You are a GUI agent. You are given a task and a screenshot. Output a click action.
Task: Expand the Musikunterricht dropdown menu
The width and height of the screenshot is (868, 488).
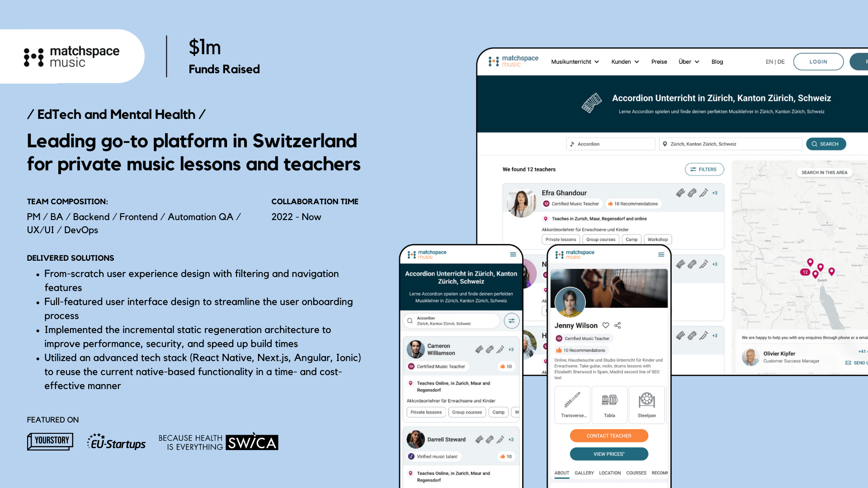[x=575, y=61]
